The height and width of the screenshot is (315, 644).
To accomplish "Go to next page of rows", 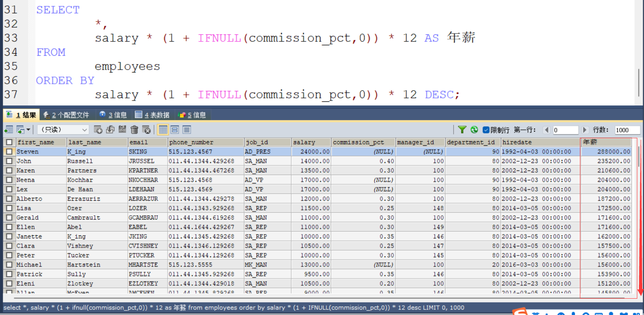I will pyautogui.click(x=585, y=130).
